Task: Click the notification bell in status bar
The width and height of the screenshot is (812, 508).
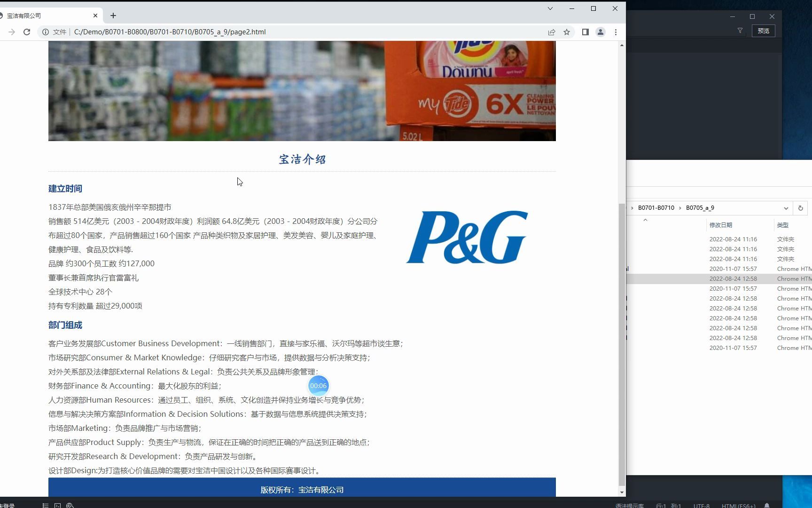Action: [767, 506]
